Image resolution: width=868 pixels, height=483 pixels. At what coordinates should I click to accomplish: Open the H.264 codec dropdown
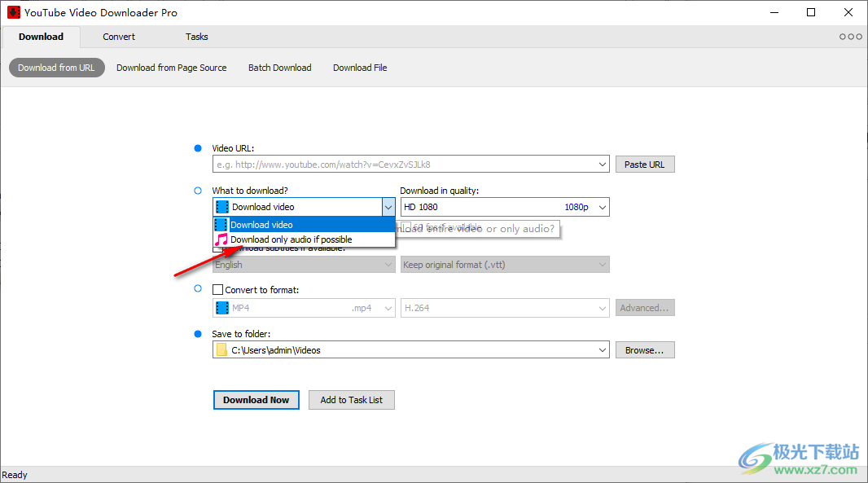point(505,308)
